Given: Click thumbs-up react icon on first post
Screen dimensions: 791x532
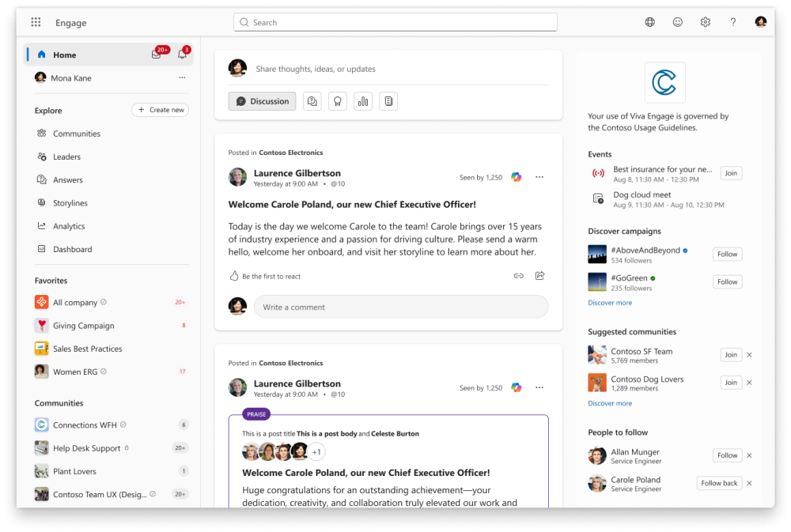Looking at the screenshot, I should point(234,276).
